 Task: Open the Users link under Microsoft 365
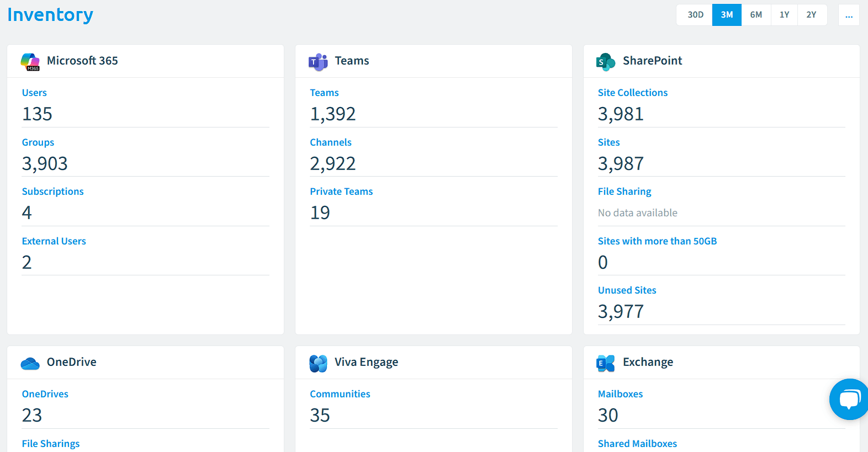tap(34, 93)
